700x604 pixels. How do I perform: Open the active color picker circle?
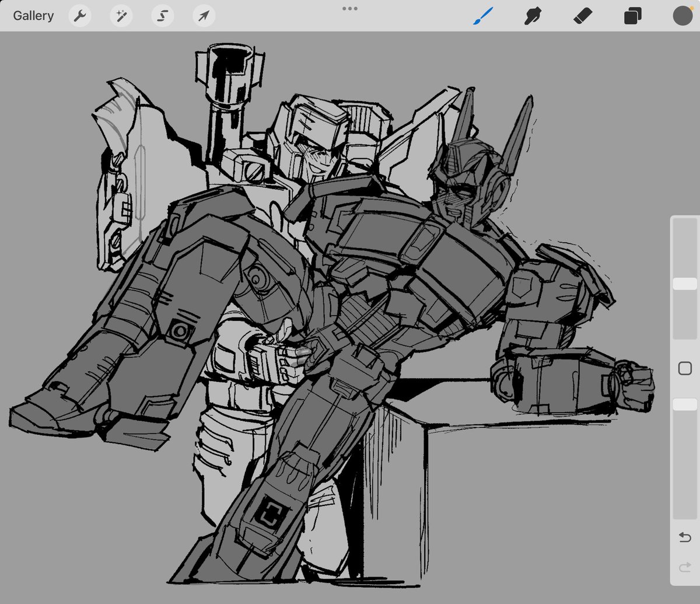(682, 16)
